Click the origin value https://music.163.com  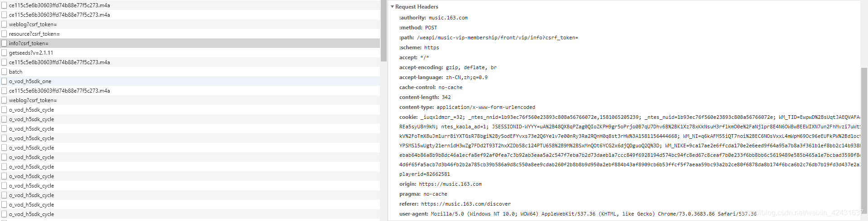(451, 184)
